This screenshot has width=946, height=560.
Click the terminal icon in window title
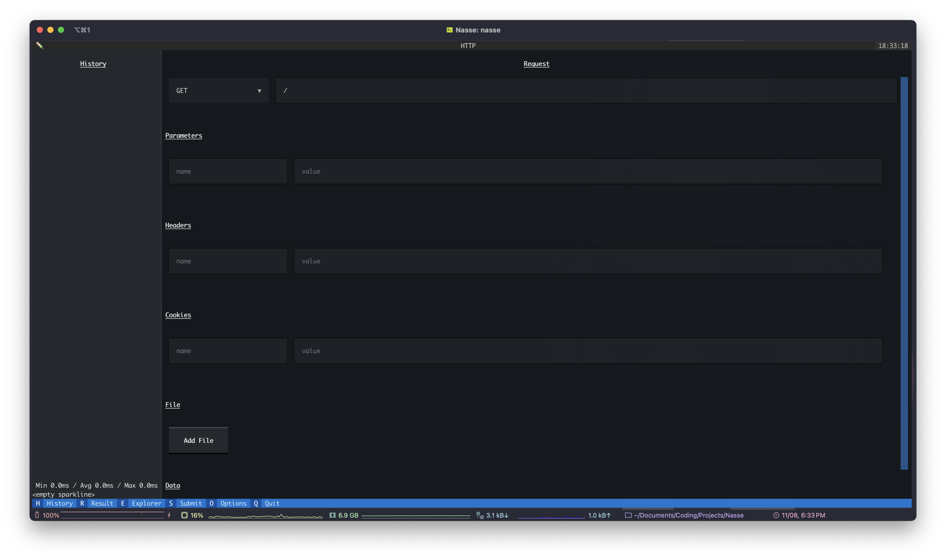pos(450,30)
